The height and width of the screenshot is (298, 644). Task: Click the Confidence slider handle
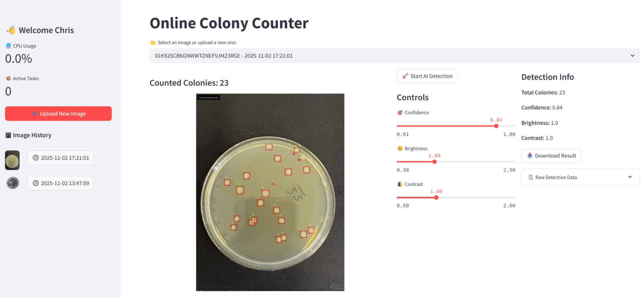(x=496, y=126)
